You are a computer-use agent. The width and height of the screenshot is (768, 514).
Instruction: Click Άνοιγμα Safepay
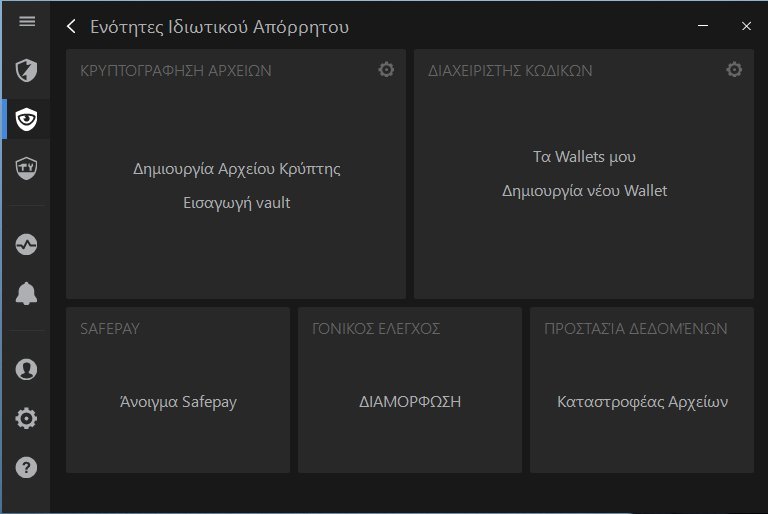178,402
